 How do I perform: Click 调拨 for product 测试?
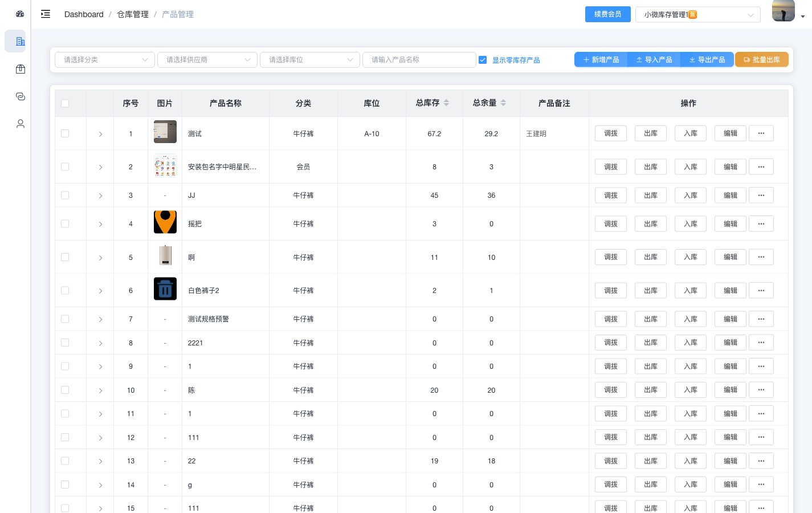click(x=611, y=133)
